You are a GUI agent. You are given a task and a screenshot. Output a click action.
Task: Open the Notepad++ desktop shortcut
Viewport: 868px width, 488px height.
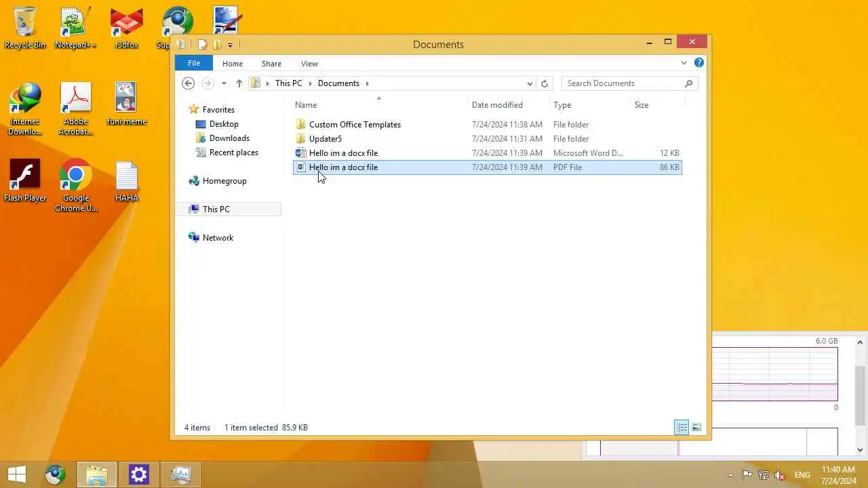point(75,28)
